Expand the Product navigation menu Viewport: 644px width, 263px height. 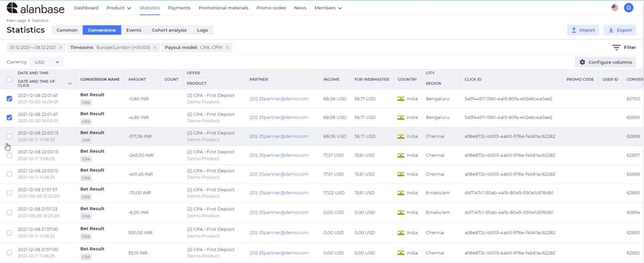click(x=118, y=8)
